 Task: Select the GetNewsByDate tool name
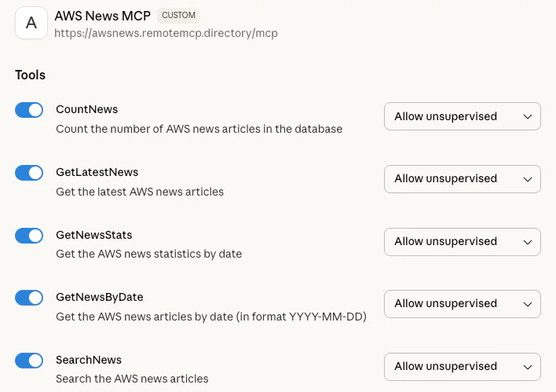coord(100,297)
